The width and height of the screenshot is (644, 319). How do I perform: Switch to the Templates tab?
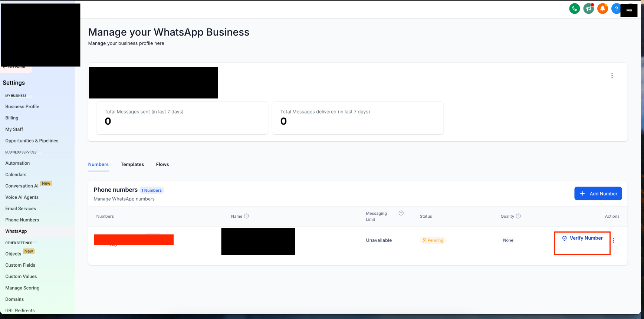click(x=132, y=165)
